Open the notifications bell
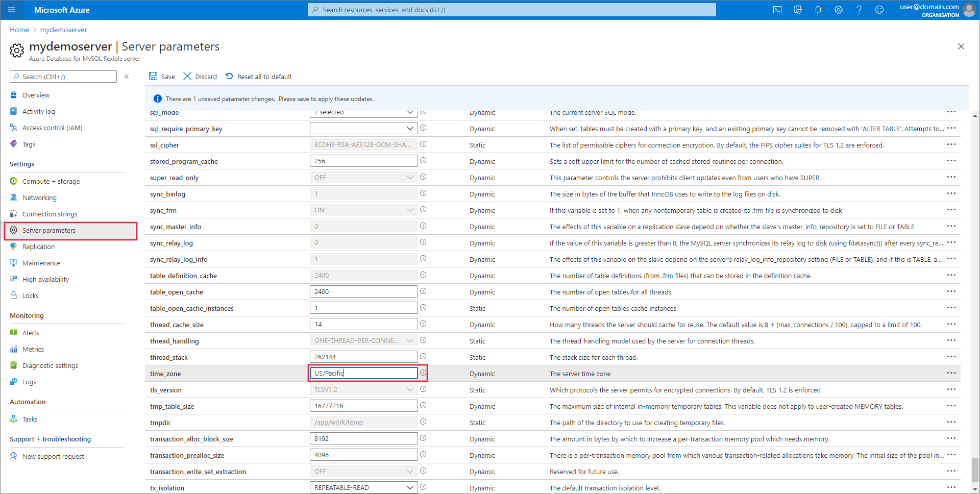980x494 pixels. coord(818,10)
